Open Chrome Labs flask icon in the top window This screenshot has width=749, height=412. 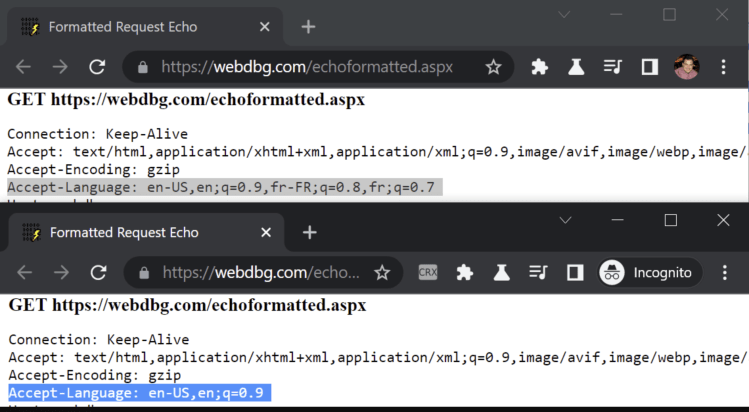(x=576, y=67)
